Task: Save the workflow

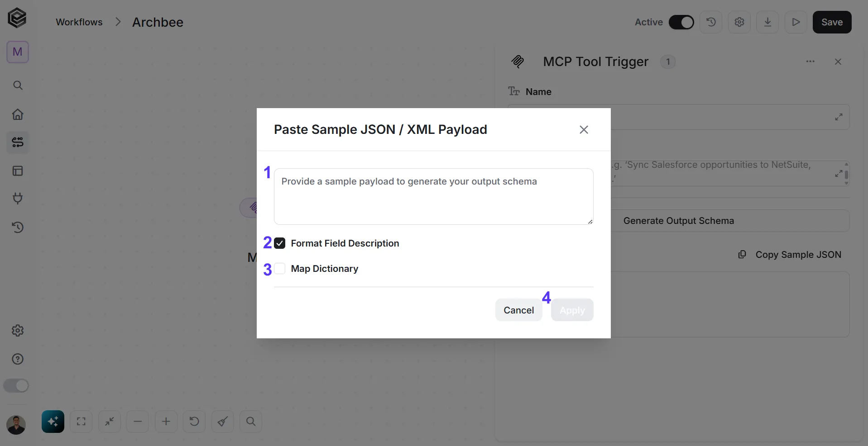Action: (x=832, y=22)
